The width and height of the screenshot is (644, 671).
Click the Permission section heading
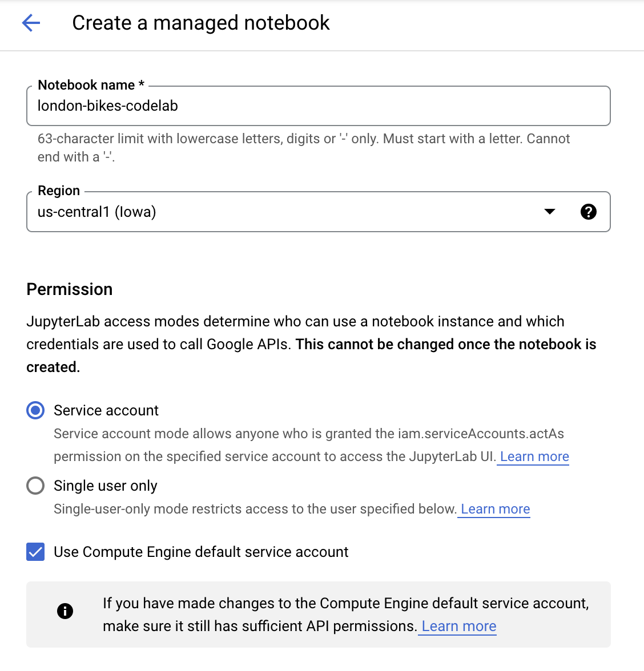click(69, 289)
